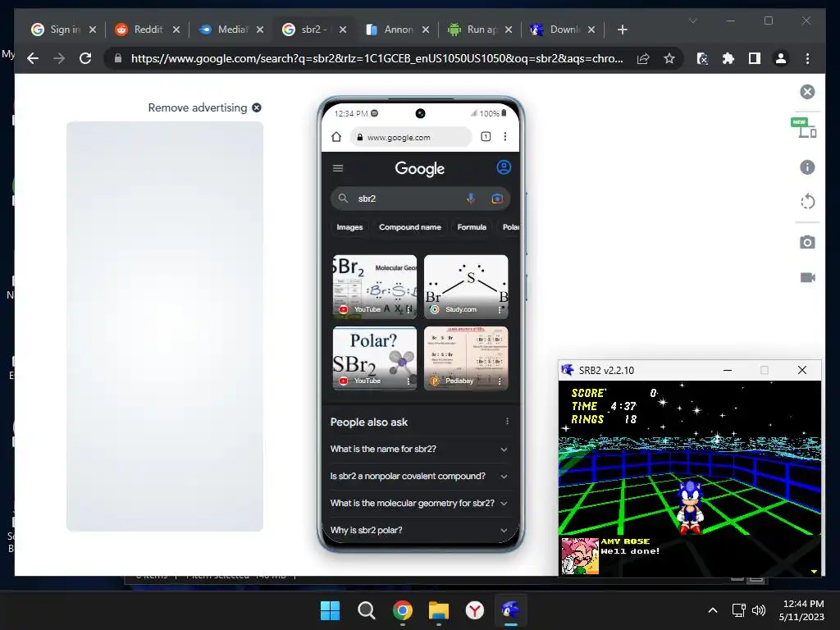Image resolution: width=840 pixels, height=630 pixels.
Task: Reload the current page
Action: click(85, 58)
